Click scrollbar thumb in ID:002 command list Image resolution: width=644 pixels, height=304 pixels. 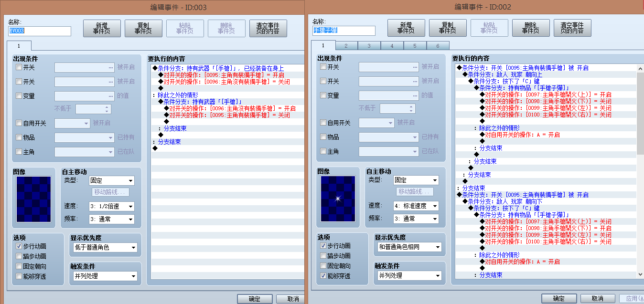point(640,114)
